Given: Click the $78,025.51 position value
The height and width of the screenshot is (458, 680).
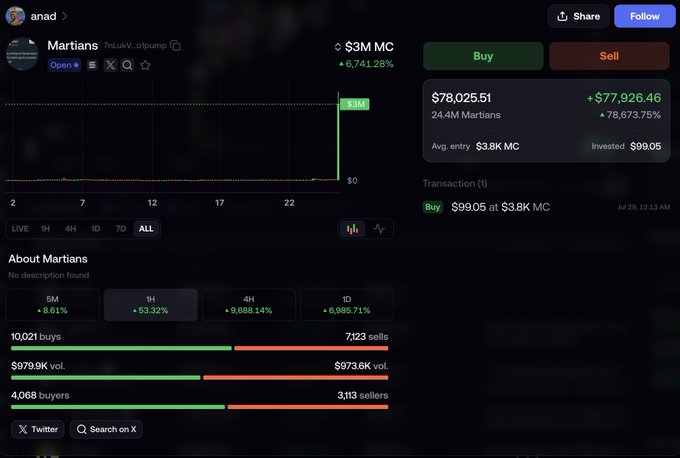Looking at the screenshot, I should [x=461, y=98].
